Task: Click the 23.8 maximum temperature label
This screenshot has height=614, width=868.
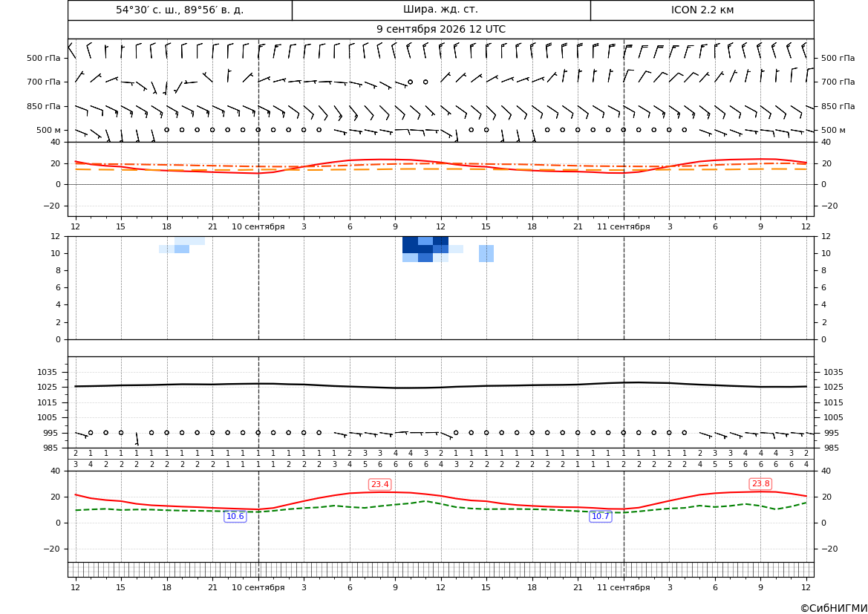Action: coord(760,484)
